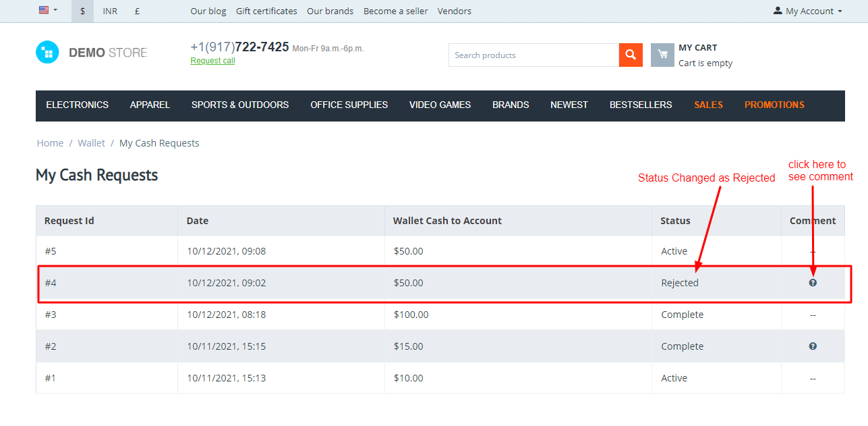Click the Complete status of request #3

tap(682, 315)
